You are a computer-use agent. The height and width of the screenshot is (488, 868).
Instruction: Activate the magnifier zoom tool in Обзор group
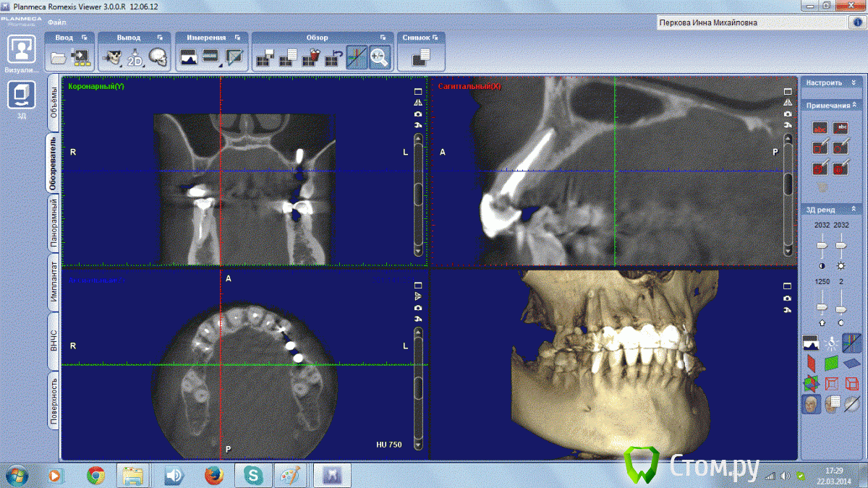pyautogui.click(x=379, y=58)
